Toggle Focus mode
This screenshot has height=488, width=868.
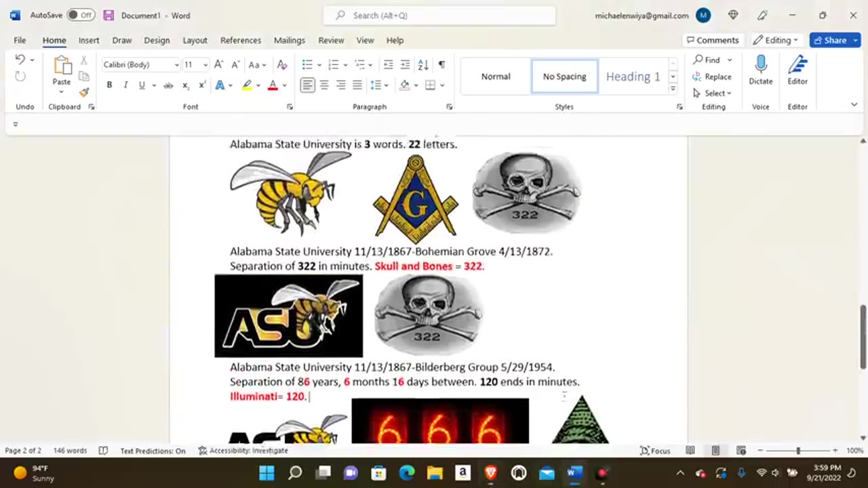(x=655, y=451)
